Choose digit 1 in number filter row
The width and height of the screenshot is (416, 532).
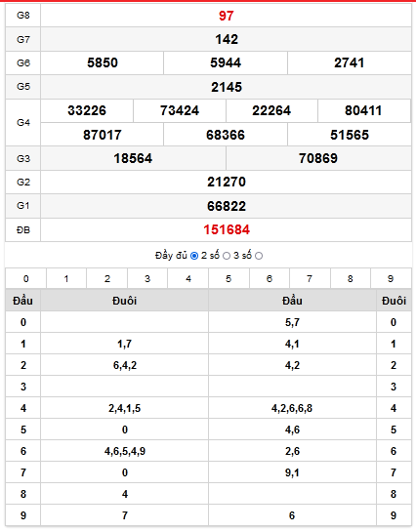click(x=66, y=278)
